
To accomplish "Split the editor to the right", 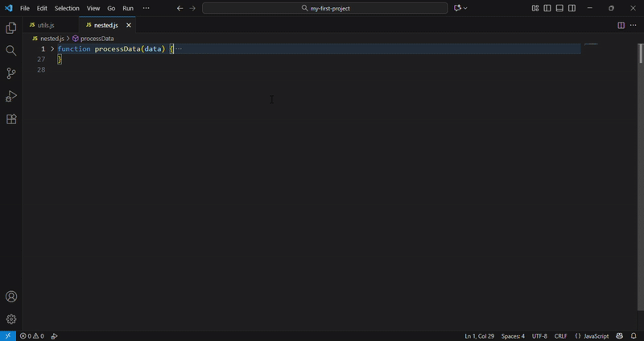I will pos(621,25).
